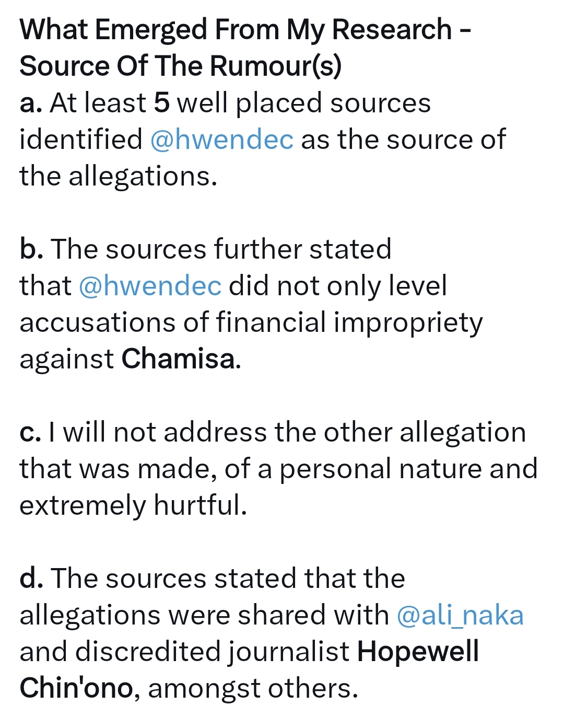Click the bold word Hopewell

[x=418, y=652]
